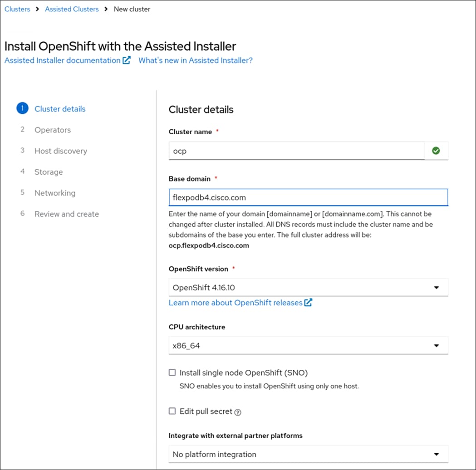The height and width of the screenshot is (470, 476).
Task: Navigate to Clusters breadcrumb link
Action: pos(17,9)
